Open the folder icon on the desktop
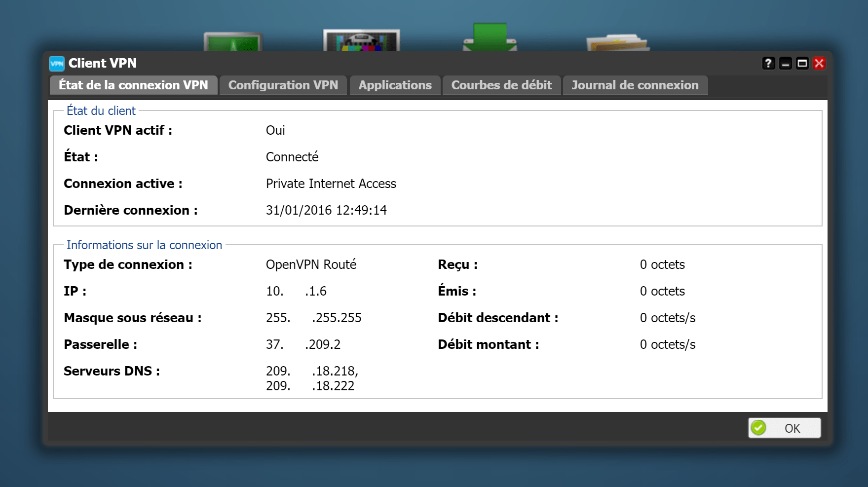This screenshot has height=487, width=868. 618,42
